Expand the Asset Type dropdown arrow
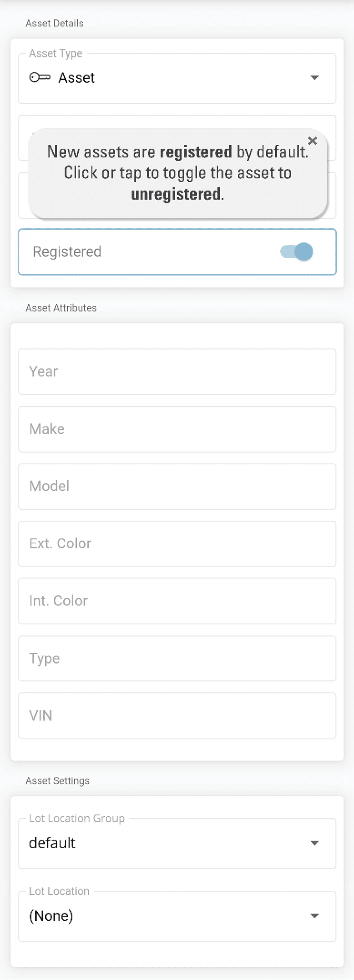The width and height of the screenshot is (354, 980). coord(314,78)
